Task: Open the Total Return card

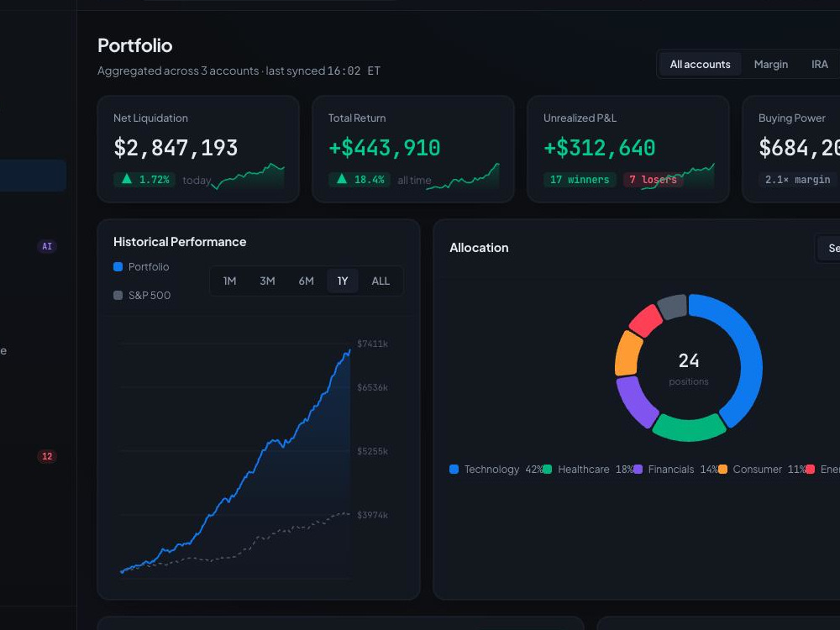Action: click(413, 149)
